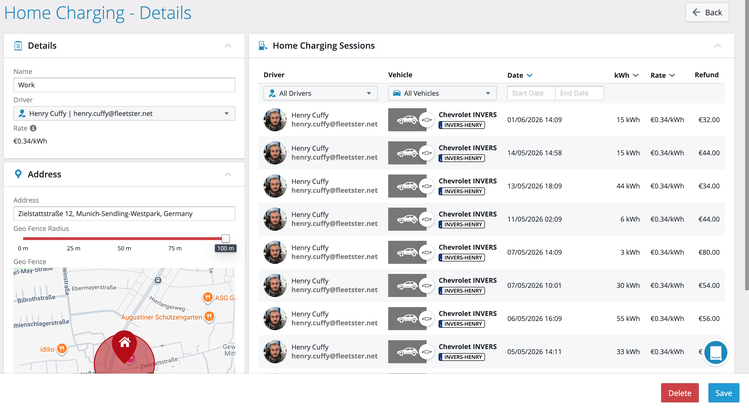Click the blue Save button

click(723, 393)
